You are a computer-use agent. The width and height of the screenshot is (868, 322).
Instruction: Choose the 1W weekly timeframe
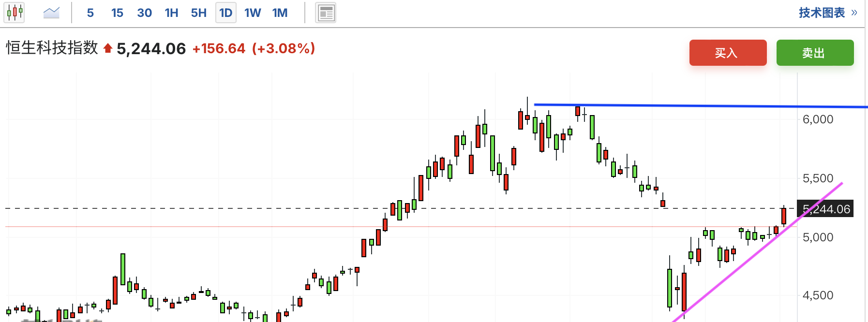coord(253,13)
